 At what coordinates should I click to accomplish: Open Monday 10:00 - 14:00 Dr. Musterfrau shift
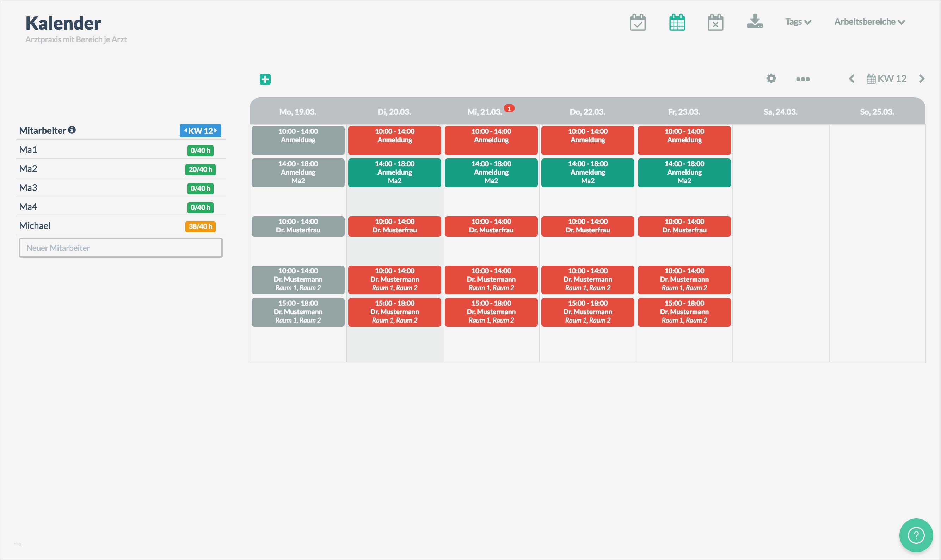(x=298, y=226)
